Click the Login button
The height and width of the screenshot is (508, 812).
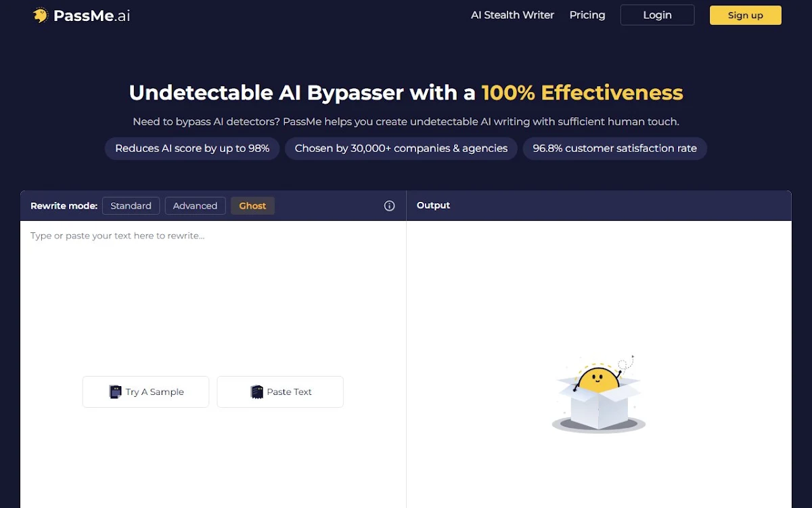657,15
